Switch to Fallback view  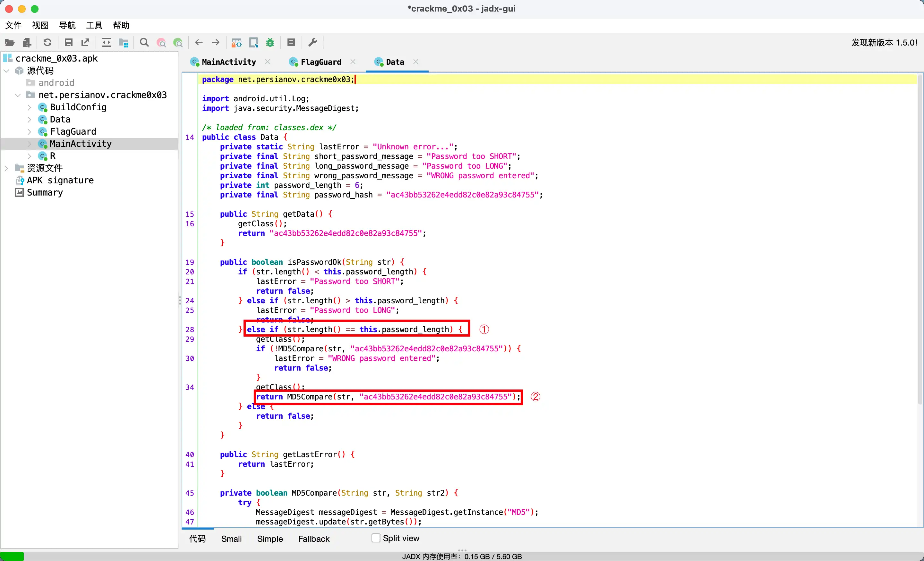[x=314, y=539]
